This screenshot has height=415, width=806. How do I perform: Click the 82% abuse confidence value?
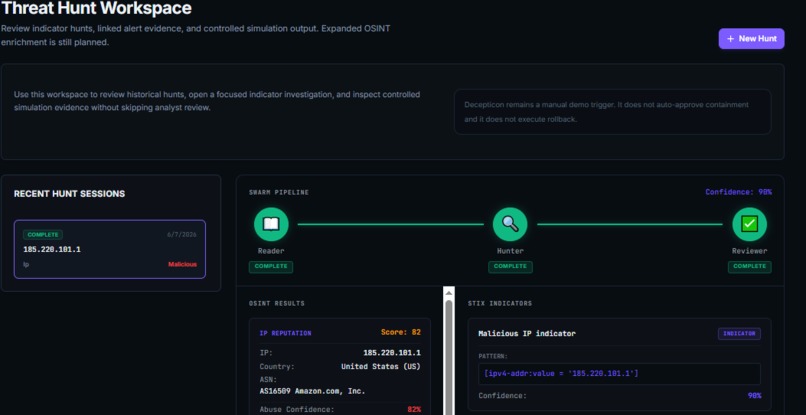tap(414, 409)
